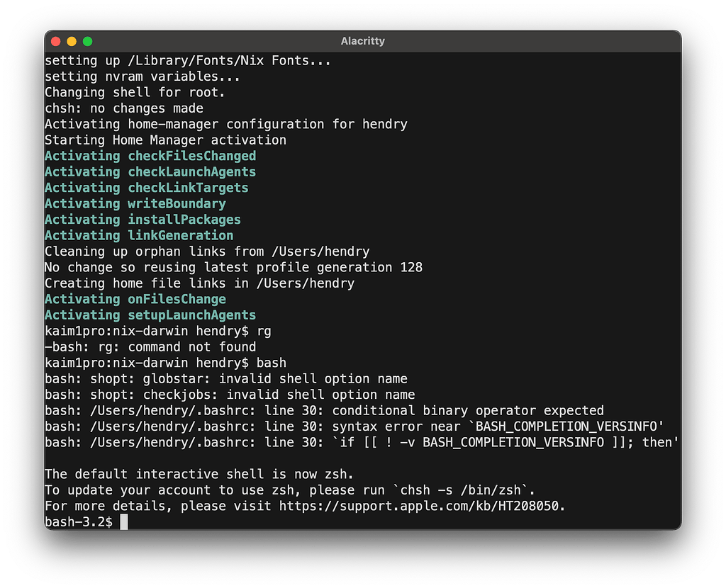Click the Starting Home Manager activation line
This screenshot has height=588, width=726.
[x=165, y=140]
